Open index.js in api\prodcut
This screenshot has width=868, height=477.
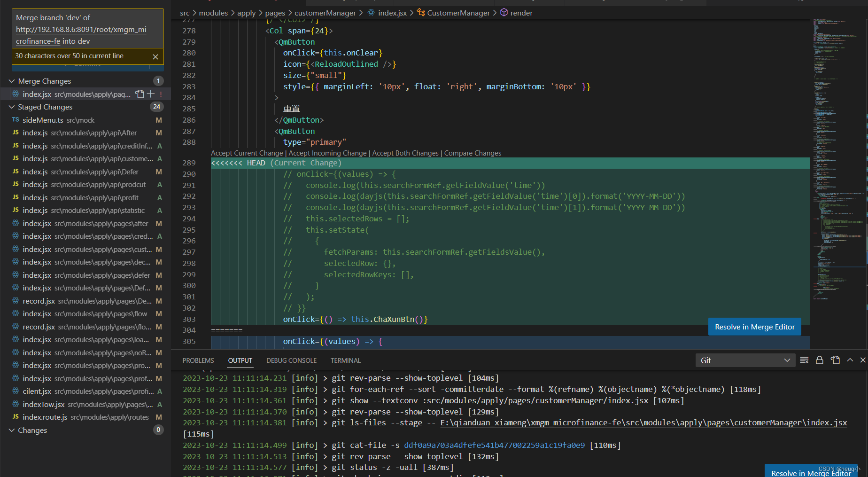tap(85, 184)
